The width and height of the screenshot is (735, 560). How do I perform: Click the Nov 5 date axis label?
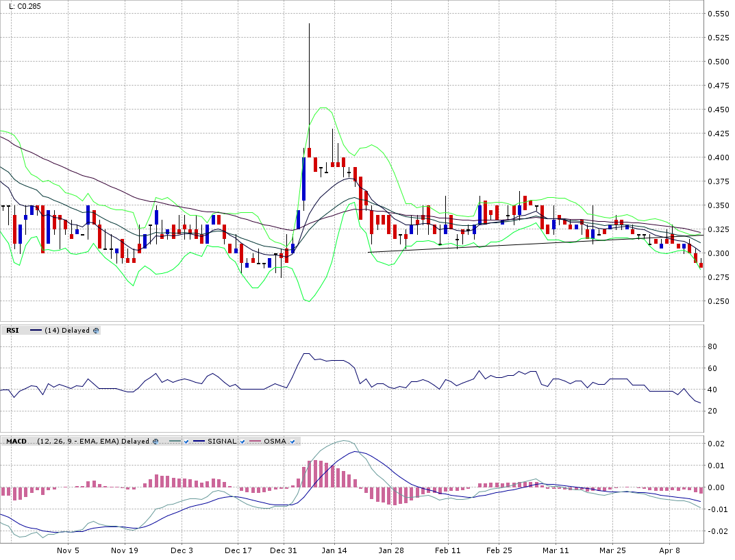[x=68, y=550]
